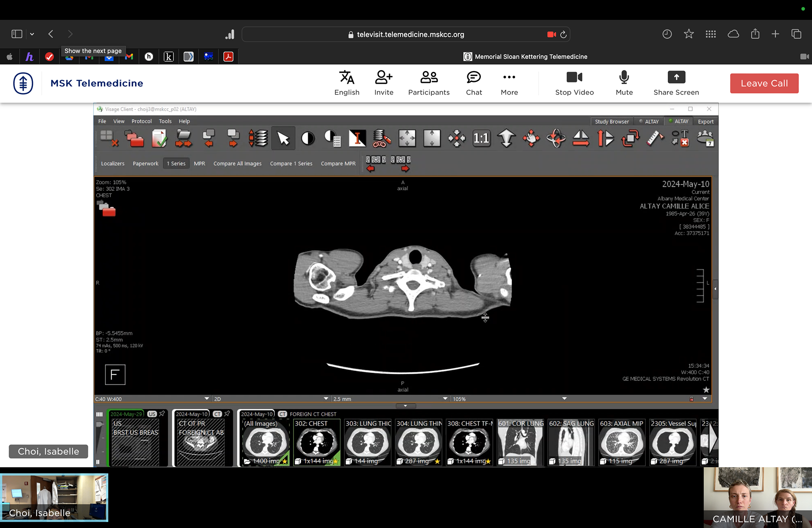Open the C:40 W:400 window preset dropdown
This screenshot has height=528, width=812.
[206, 399]
